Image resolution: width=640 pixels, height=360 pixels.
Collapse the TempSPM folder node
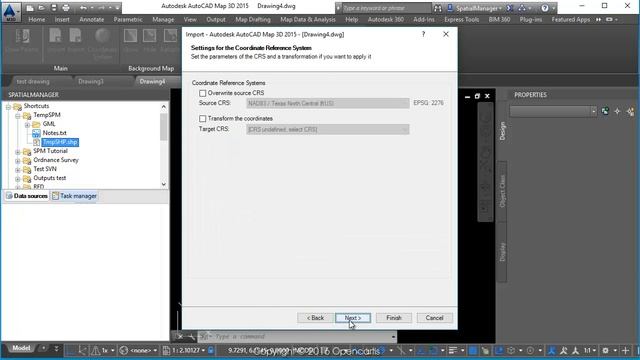click(18, 116)
